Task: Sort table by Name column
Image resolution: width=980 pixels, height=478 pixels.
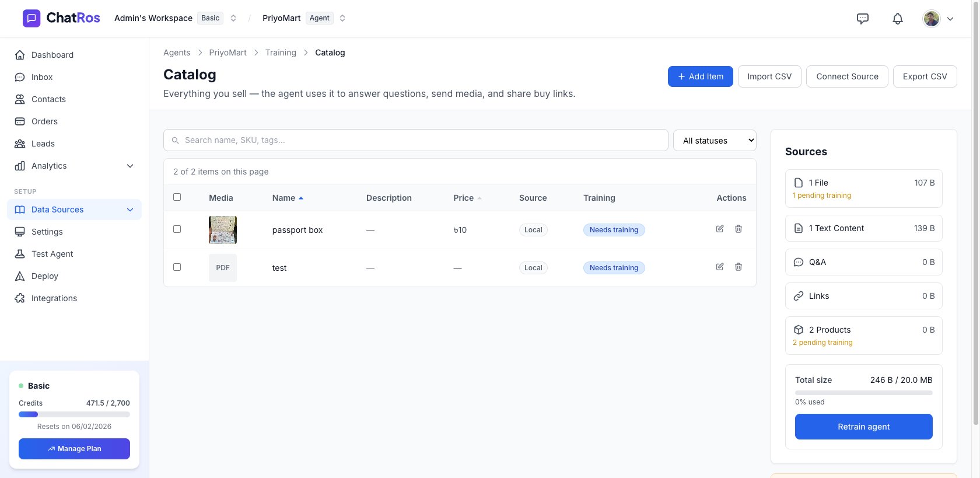Action: coord(288,198)
